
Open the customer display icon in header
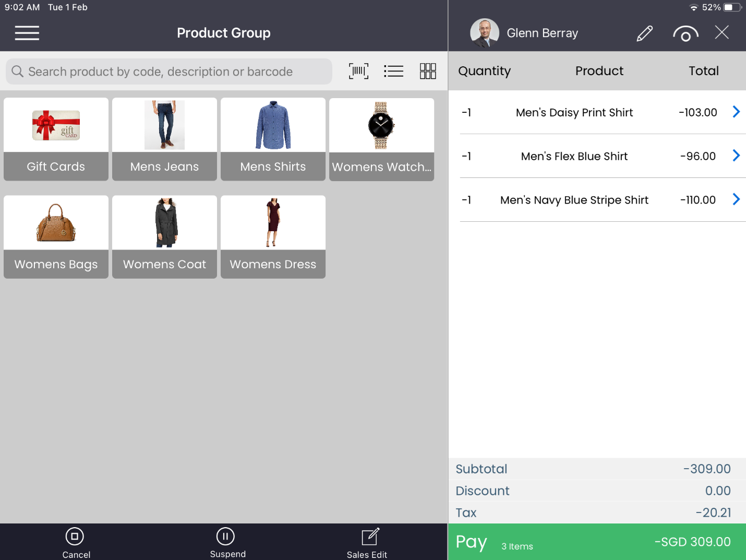point(685,33)
